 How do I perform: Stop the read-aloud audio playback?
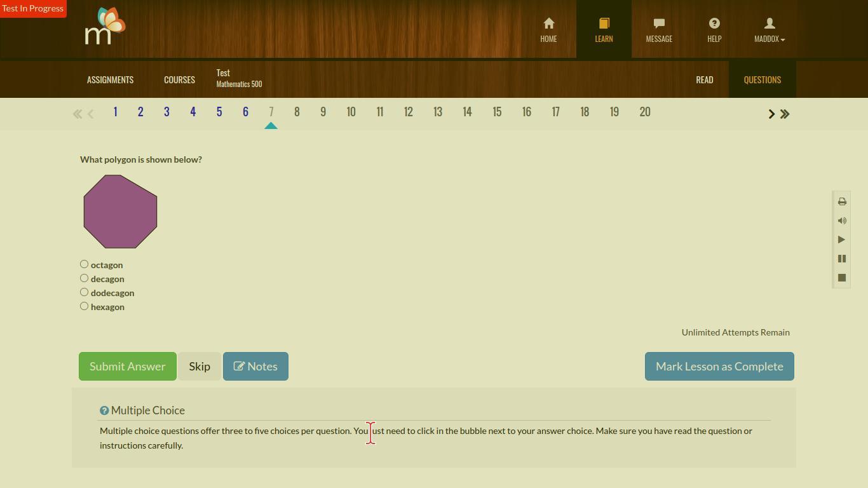tap(842, 278)
